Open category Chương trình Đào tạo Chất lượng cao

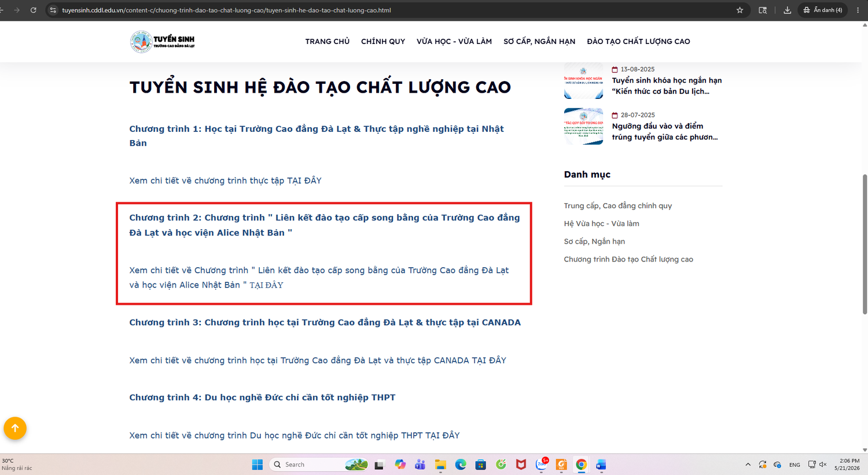pyautogui.click(x=628, y=259)
